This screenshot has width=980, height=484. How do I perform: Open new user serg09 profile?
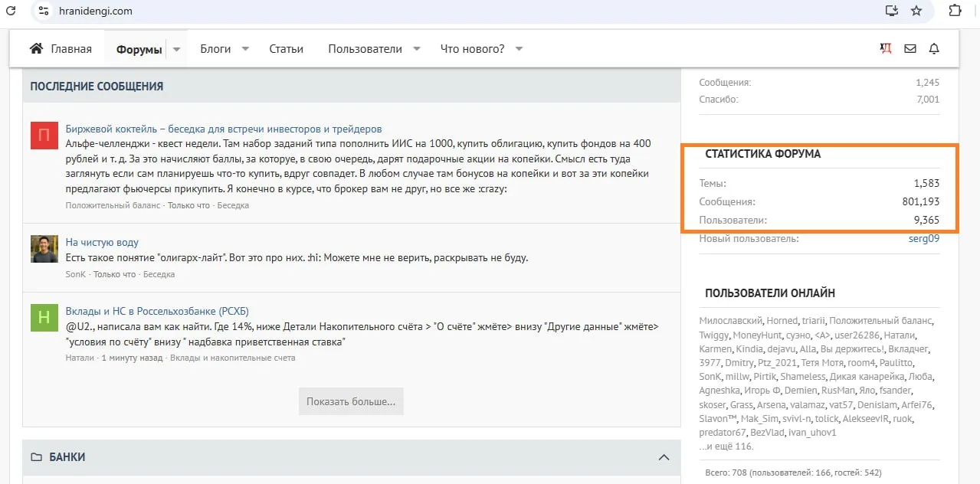pyautogui.click(x=924, y=238)
